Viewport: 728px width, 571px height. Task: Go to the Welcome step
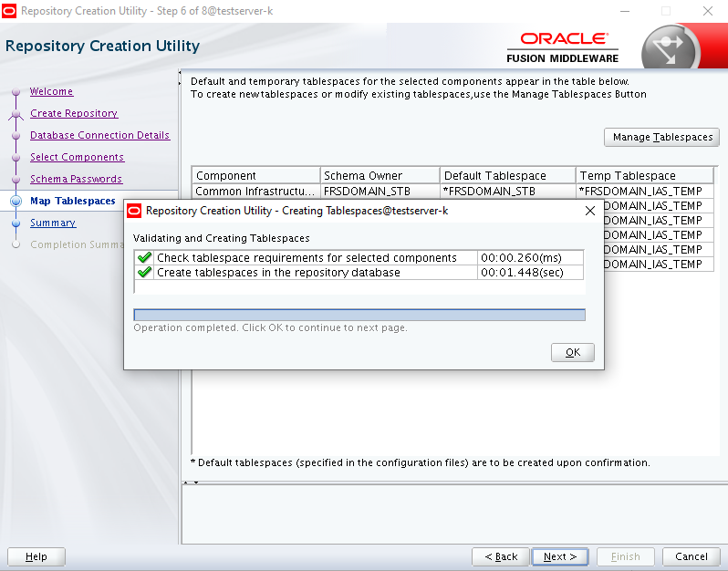pyautogui.click(x=51, y=91)
